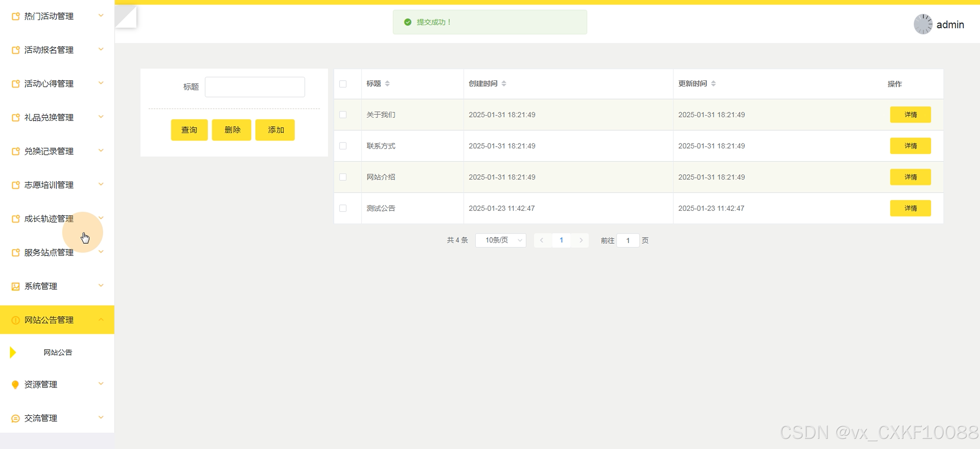
Task: Click the 系统管理 image icon
Action: click(15, 287)
